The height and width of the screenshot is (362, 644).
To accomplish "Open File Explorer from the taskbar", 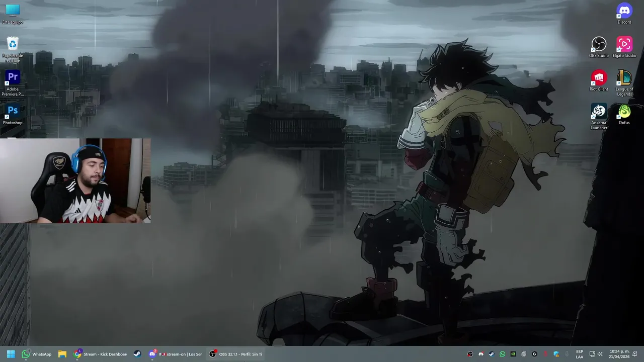I will pos(62,354).
